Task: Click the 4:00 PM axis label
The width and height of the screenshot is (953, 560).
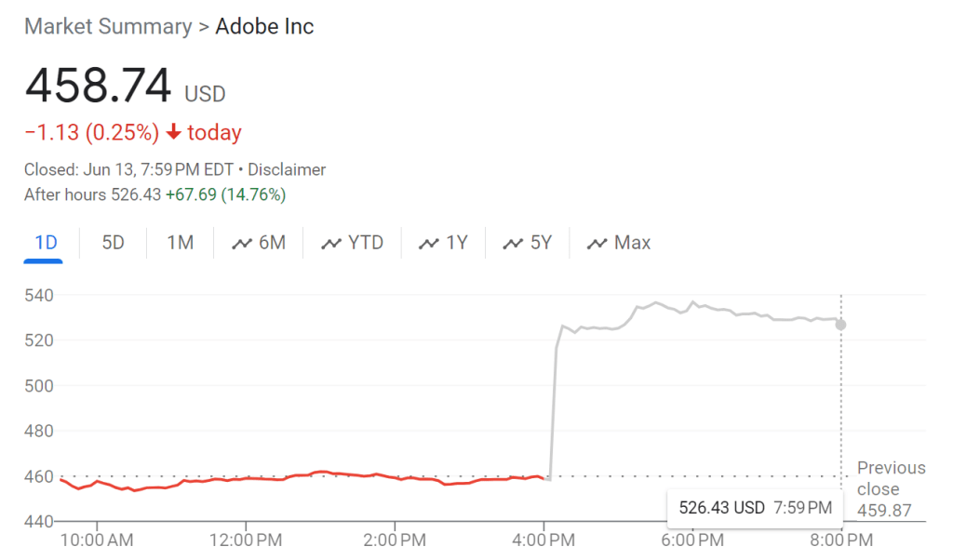Action: click(544, 539)
